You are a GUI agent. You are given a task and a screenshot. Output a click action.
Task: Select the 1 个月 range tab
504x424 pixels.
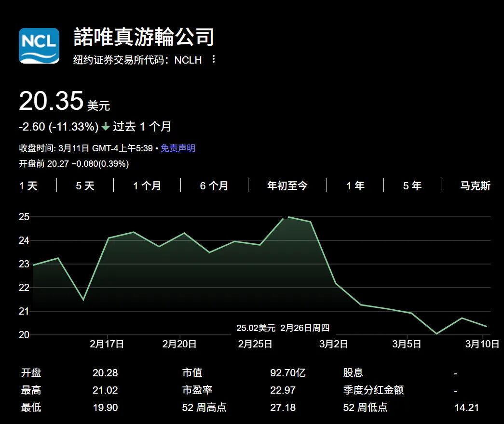pyautogui.click(x=147, y=186)
